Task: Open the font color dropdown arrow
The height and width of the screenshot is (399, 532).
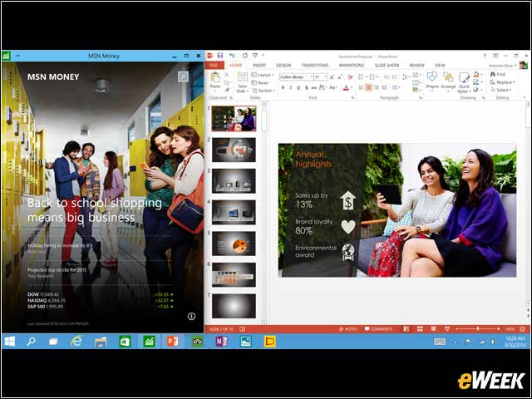Action: tap(351, 88)
